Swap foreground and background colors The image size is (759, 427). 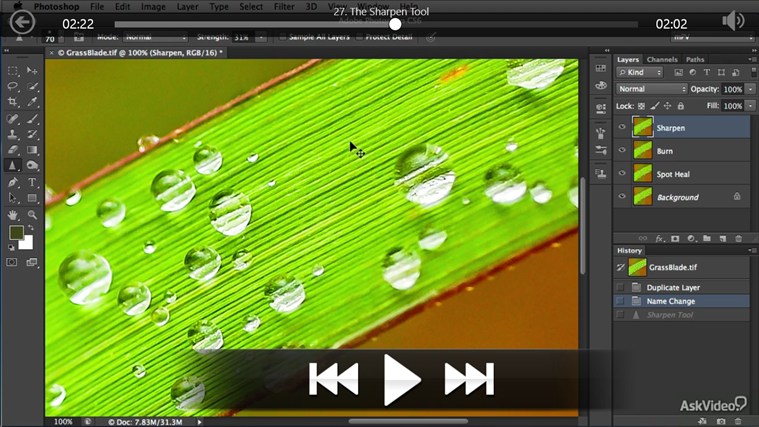(31, 228)
